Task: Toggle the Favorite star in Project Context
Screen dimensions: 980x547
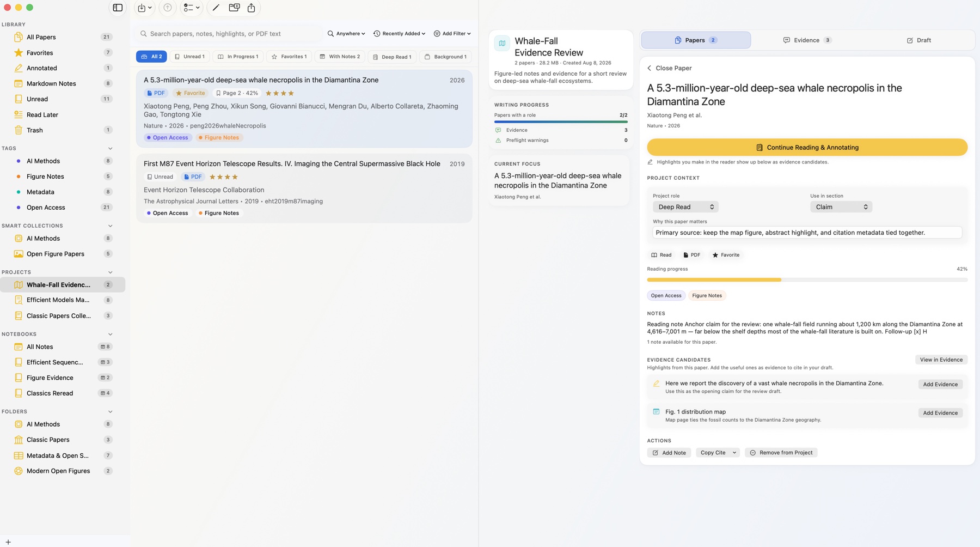Action: point(726,255)
